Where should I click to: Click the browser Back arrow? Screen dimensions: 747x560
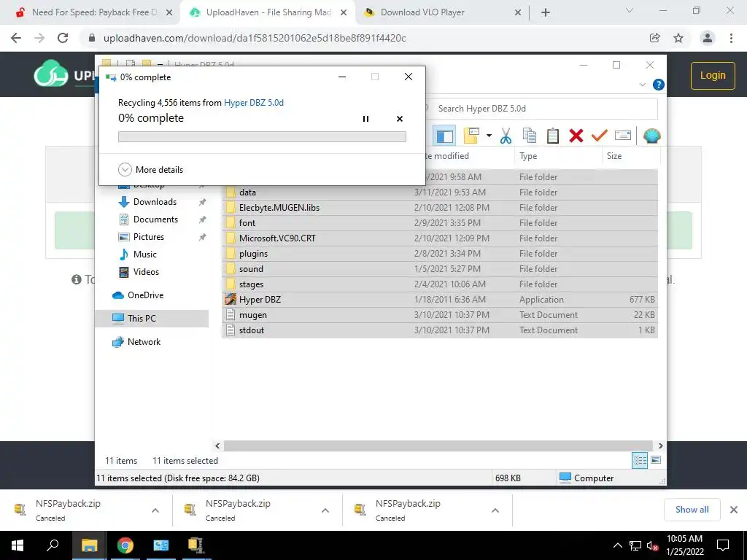click(16, 38)
